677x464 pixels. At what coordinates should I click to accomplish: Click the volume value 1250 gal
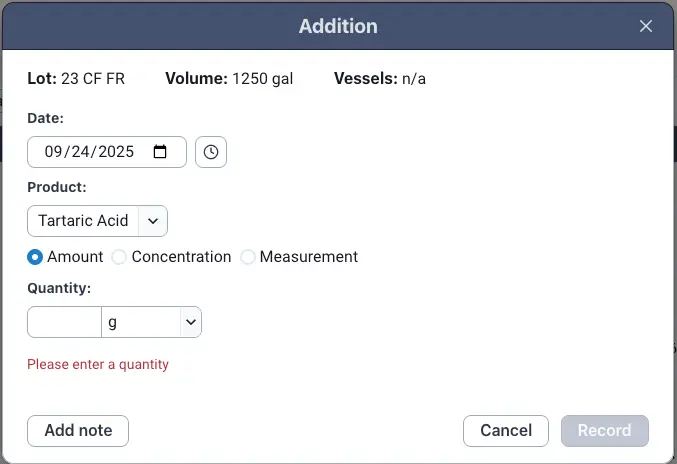click(x=263, y=79)
